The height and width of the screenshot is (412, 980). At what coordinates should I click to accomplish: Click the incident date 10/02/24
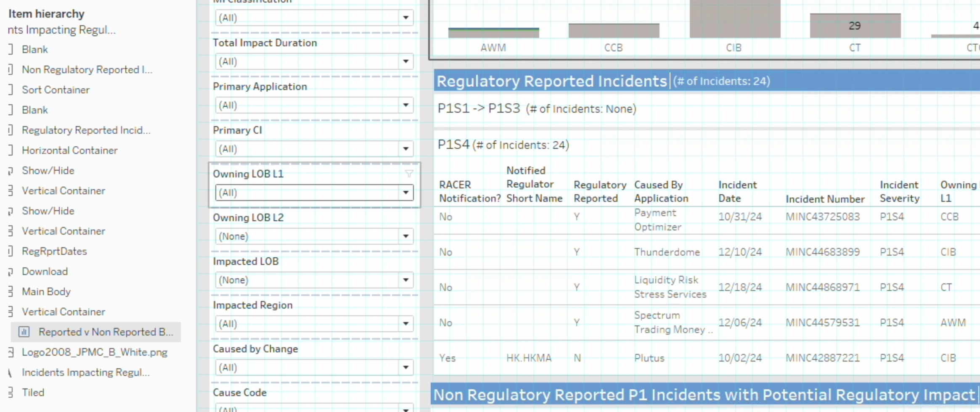[740, 358]
